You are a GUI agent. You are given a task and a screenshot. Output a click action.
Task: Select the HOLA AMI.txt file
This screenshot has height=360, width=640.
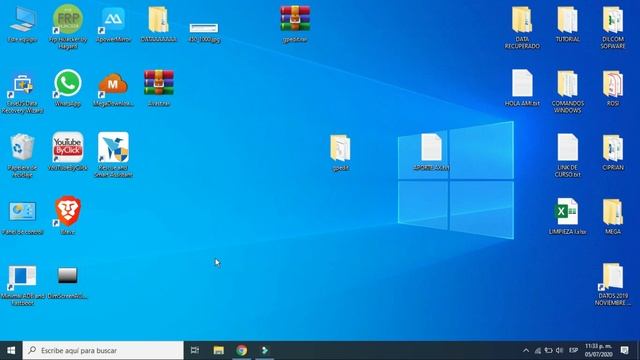(522, 83)
